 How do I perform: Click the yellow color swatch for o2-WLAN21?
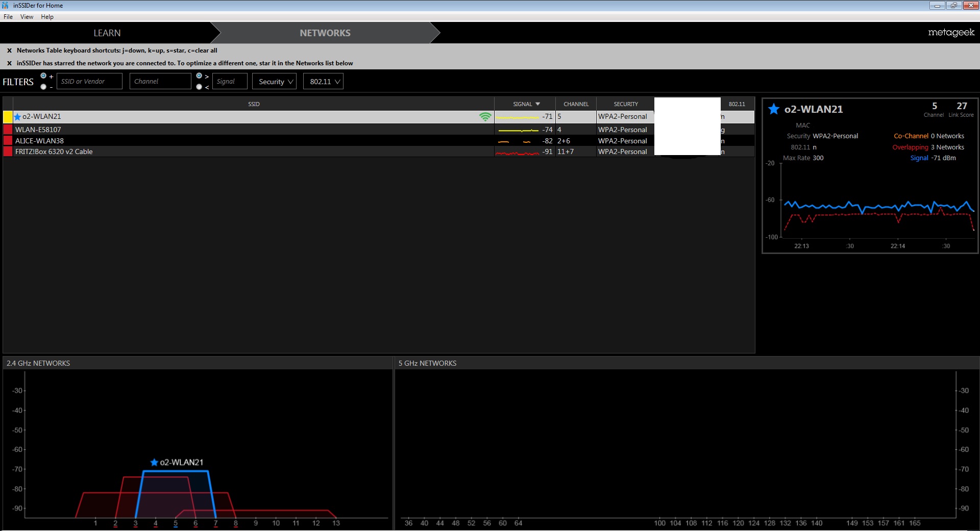click(8, 117)
